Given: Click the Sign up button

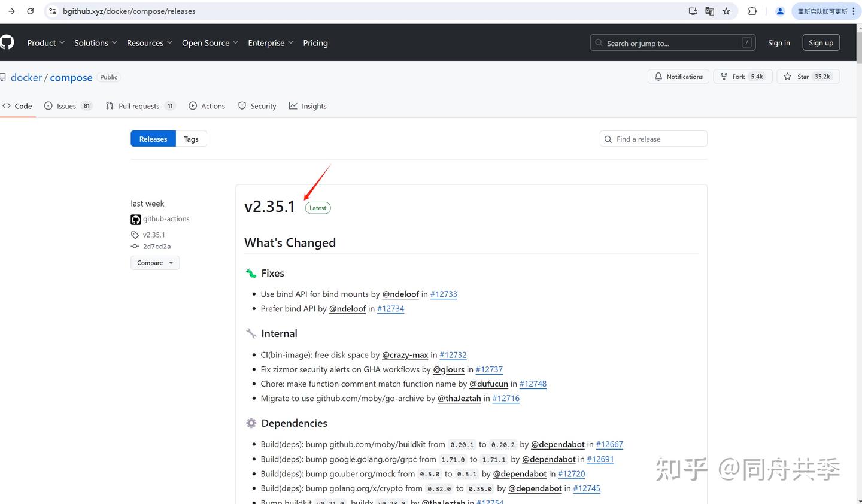Looking at the screenshot, I should point(821,42).
